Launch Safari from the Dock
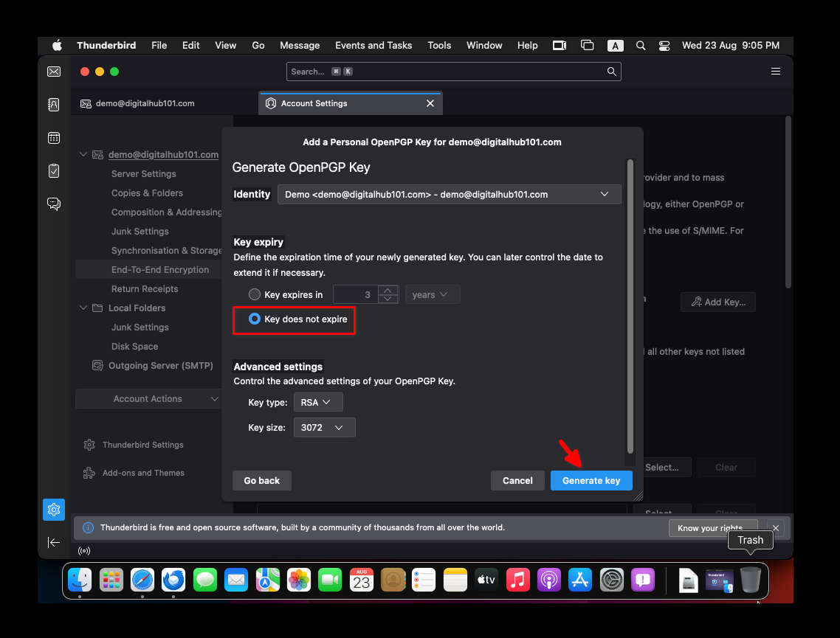The width and height of the screenshot is (840, 638). 142,580
